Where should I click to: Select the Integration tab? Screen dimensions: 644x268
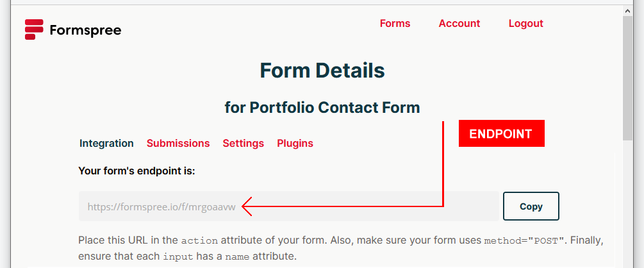click(106, 144)
